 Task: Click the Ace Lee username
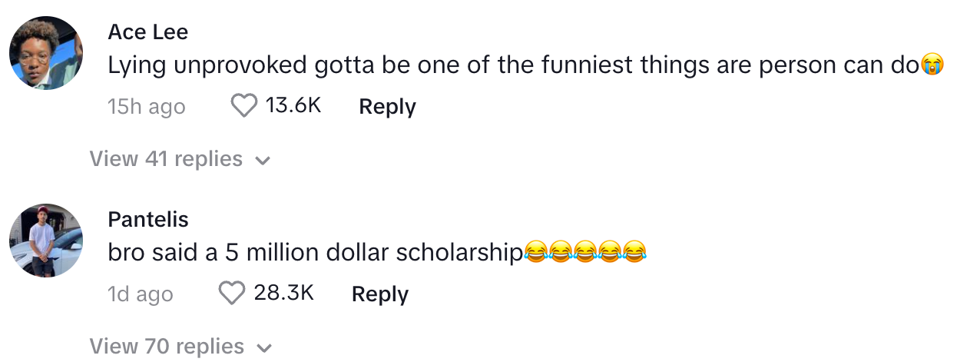click(148, 32)
